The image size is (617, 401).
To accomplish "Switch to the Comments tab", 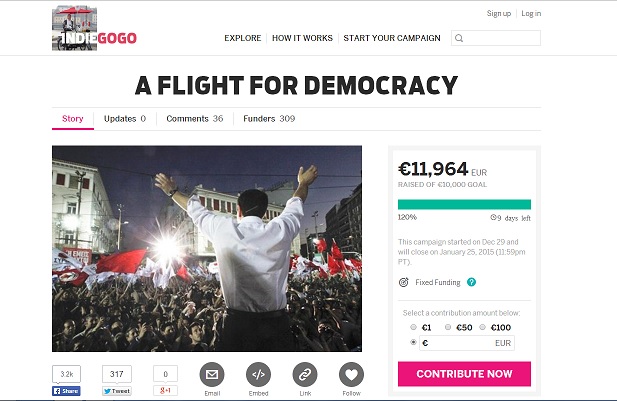I will 195,119.
